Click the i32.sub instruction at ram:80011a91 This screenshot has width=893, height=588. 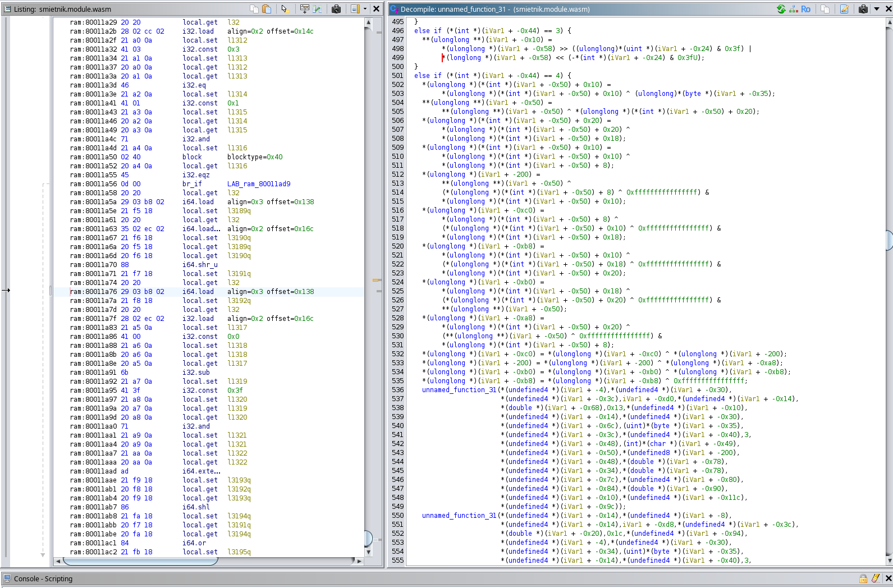(x=196, y=373)
